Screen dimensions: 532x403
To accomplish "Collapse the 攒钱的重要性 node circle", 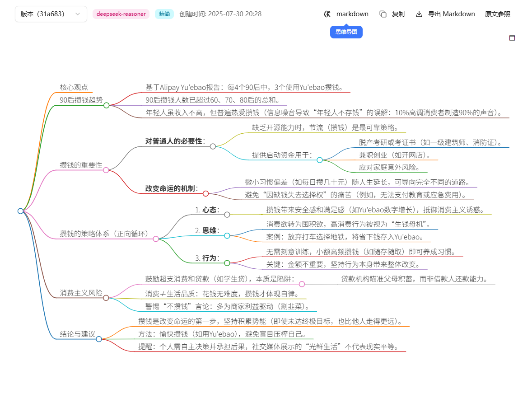I will click(106, 170).
